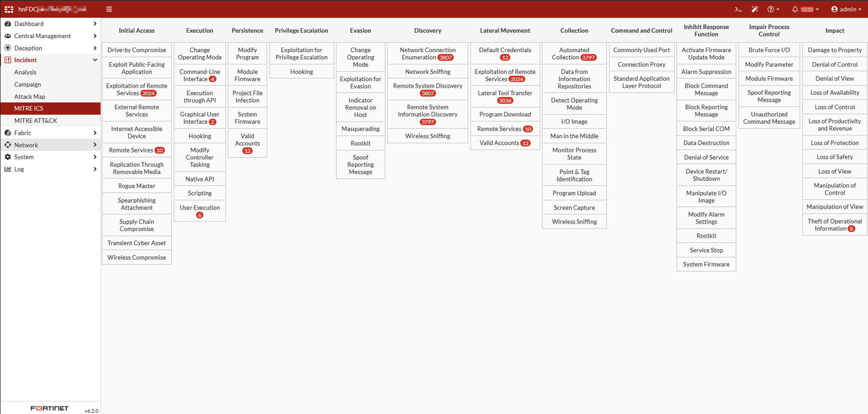Open the help question mark icon

(771, 9)
